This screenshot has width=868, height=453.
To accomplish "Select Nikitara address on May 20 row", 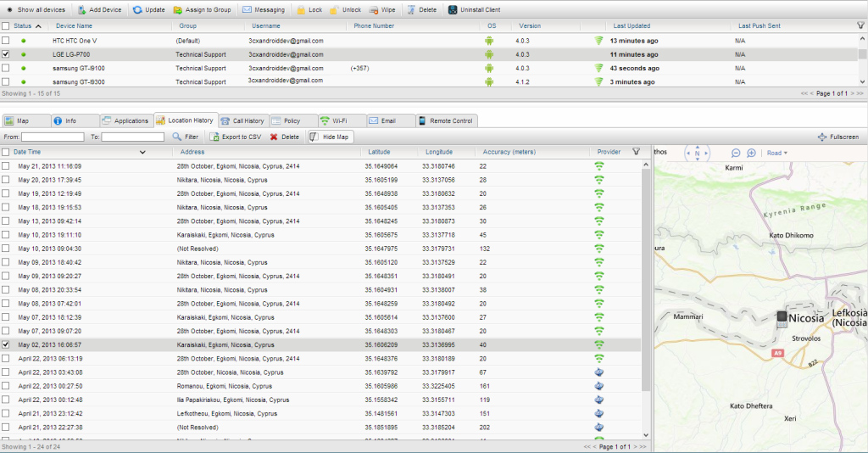I will pyautogui.click(x=222, y=180).
